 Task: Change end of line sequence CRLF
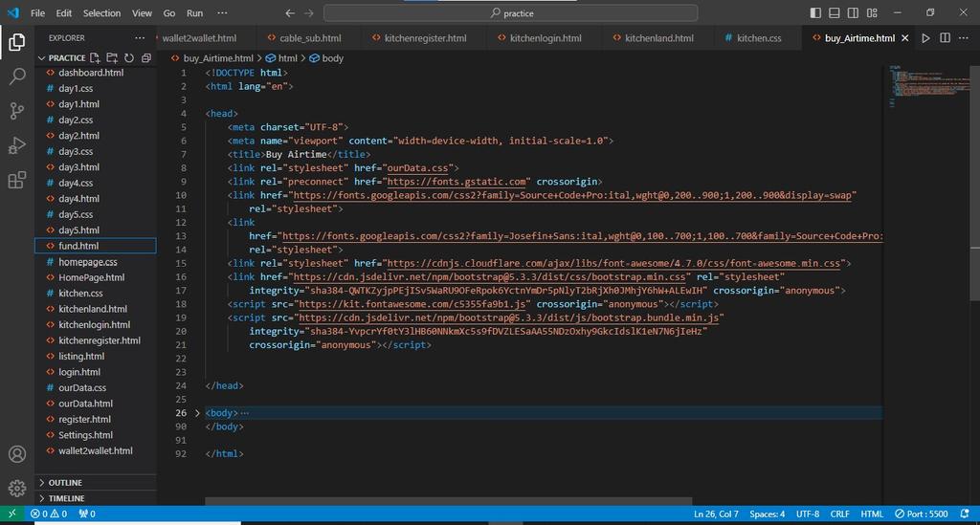[x=839, y=514]
